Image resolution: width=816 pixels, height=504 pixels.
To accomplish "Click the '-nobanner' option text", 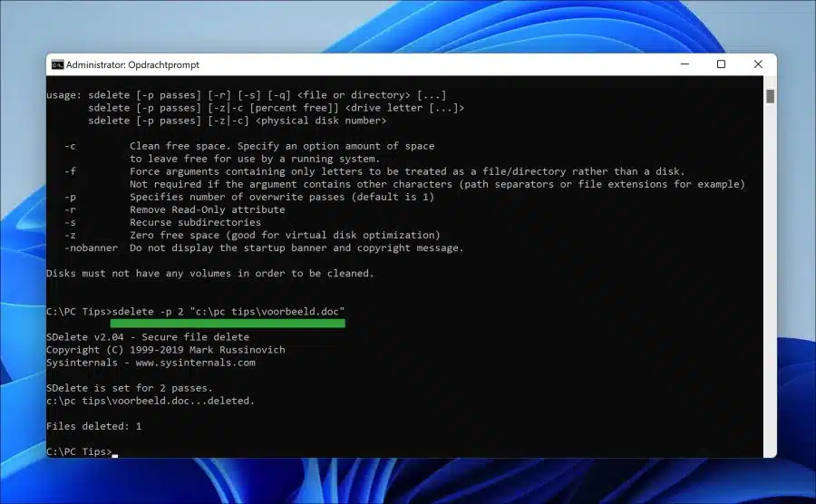I will [x=91, y=247].
